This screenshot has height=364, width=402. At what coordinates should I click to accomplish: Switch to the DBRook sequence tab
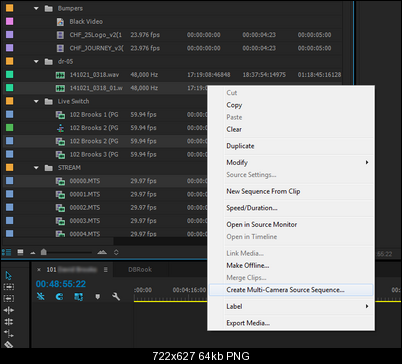click(x=140, y=269)
